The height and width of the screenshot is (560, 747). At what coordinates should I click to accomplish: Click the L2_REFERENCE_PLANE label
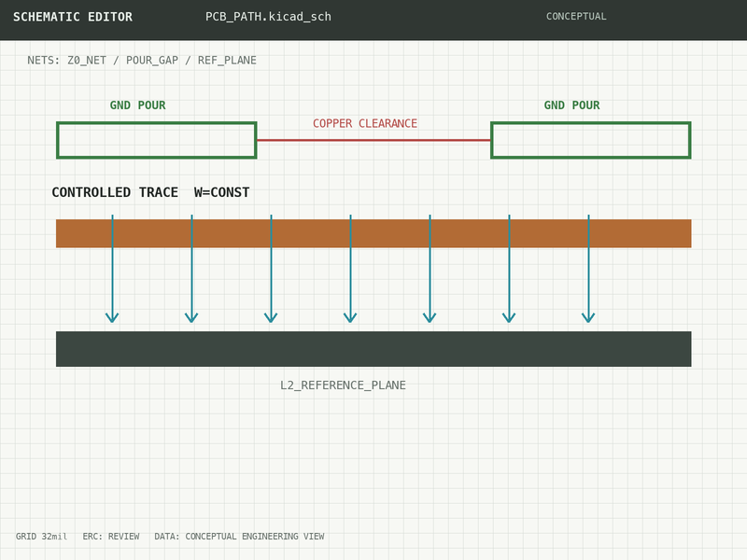coord(343,385)
